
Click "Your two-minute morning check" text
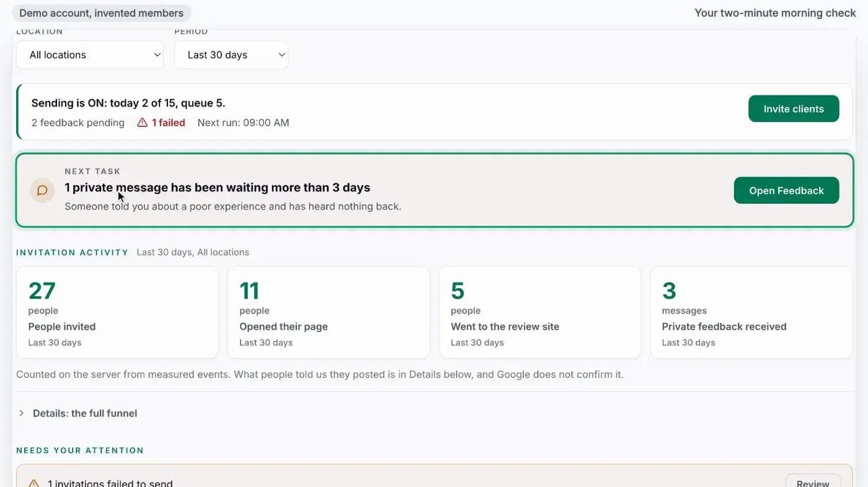(775, 13)
